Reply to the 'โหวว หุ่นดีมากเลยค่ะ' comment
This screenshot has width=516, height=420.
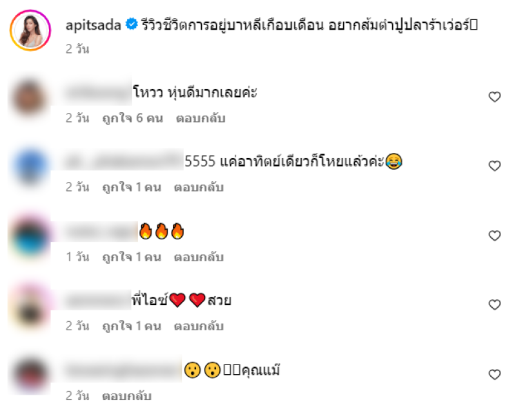[x=201, y=118]
